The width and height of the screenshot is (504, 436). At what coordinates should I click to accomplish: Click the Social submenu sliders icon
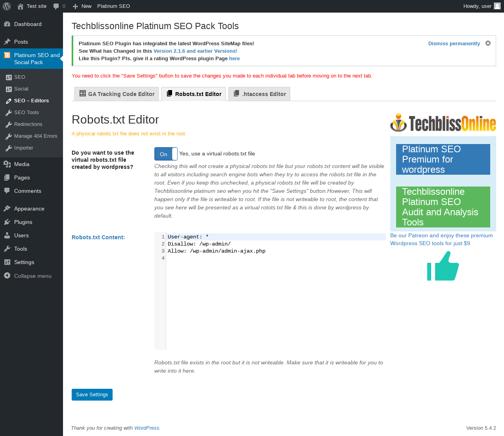[9, 89]
